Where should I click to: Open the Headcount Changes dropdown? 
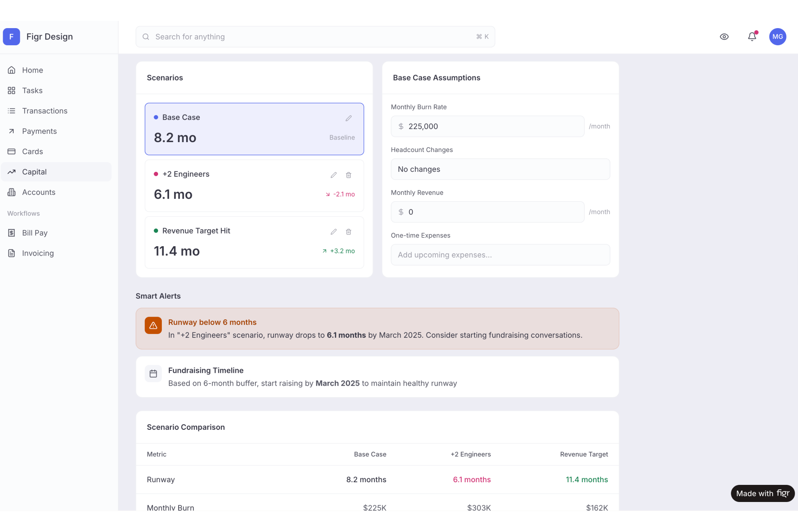[x=500, y=169]
